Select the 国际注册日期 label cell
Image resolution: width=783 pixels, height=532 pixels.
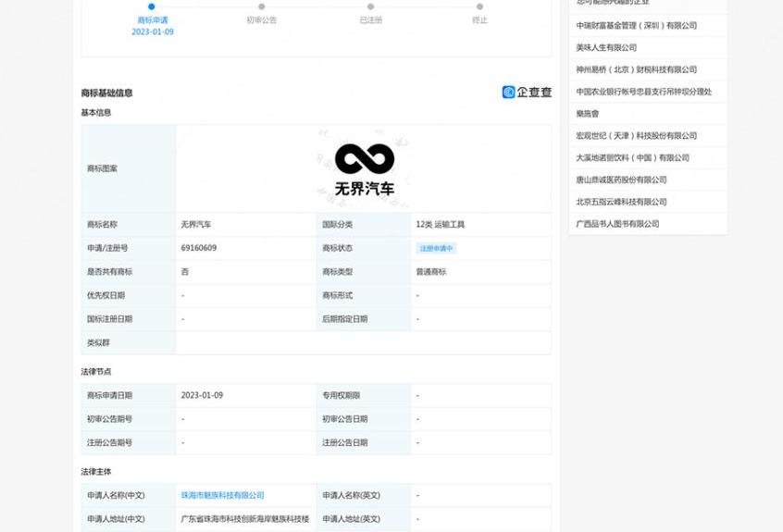129,319
